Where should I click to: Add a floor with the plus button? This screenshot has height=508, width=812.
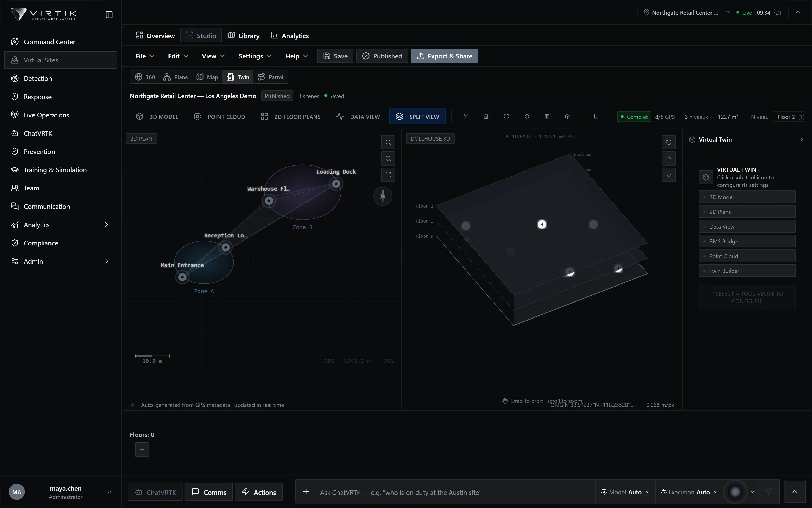click(x=142, y=450)
